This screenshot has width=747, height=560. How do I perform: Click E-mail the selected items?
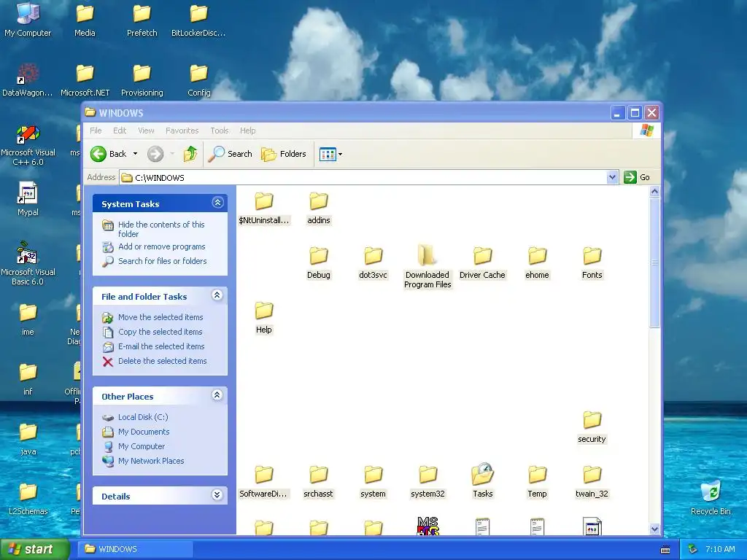161,346
